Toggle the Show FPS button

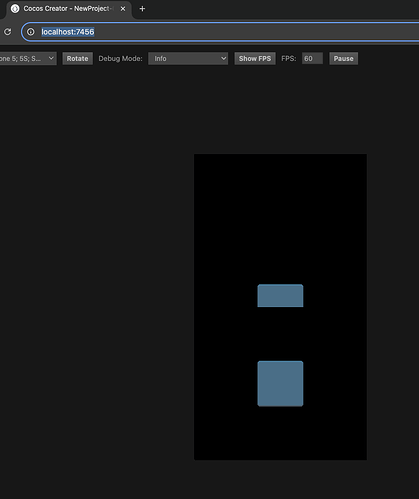(255, 59)
